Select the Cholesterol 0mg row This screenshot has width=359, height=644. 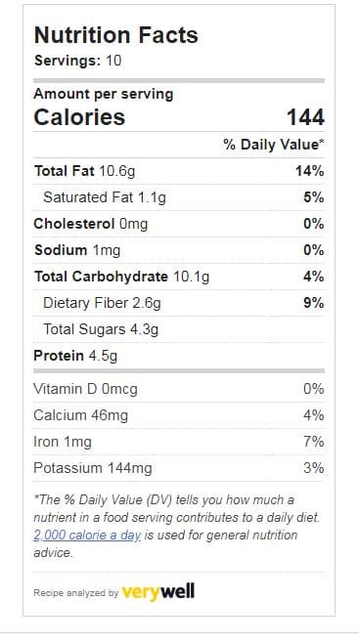click(179, 224)
